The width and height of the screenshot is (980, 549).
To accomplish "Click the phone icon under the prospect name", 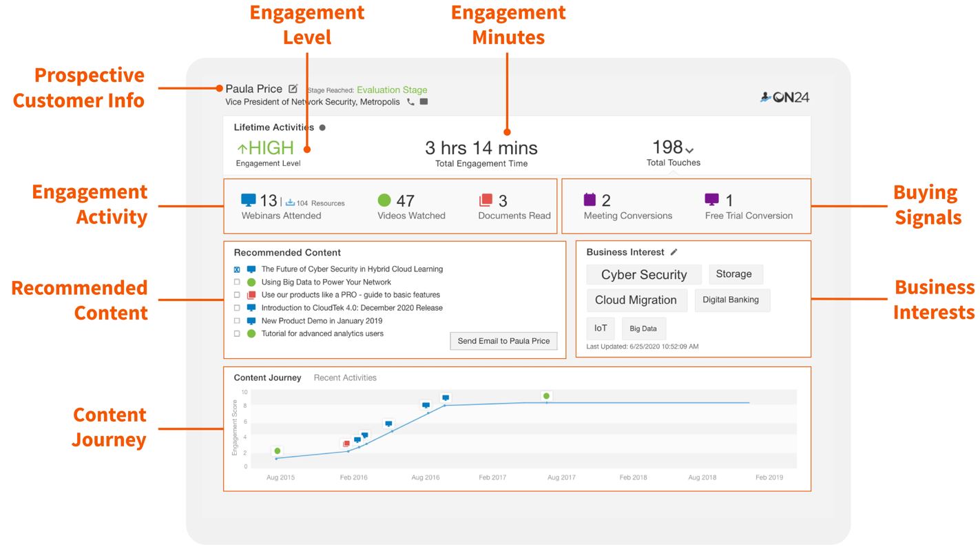I will tap(410, 102).
